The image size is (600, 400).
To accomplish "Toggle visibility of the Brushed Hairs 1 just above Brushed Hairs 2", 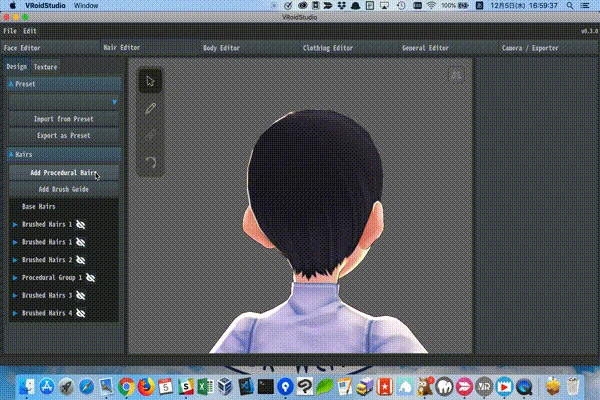I will [80, 242].
